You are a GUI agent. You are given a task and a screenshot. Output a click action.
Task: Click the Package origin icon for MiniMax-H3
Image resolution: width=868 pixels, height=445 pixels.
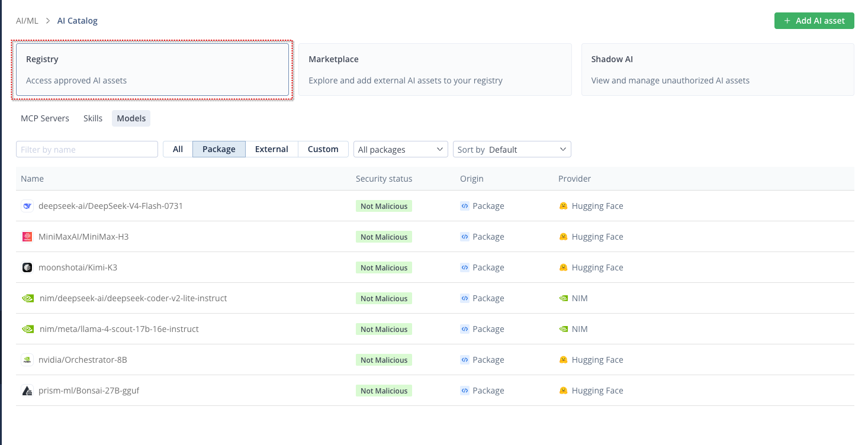(465, 237)
